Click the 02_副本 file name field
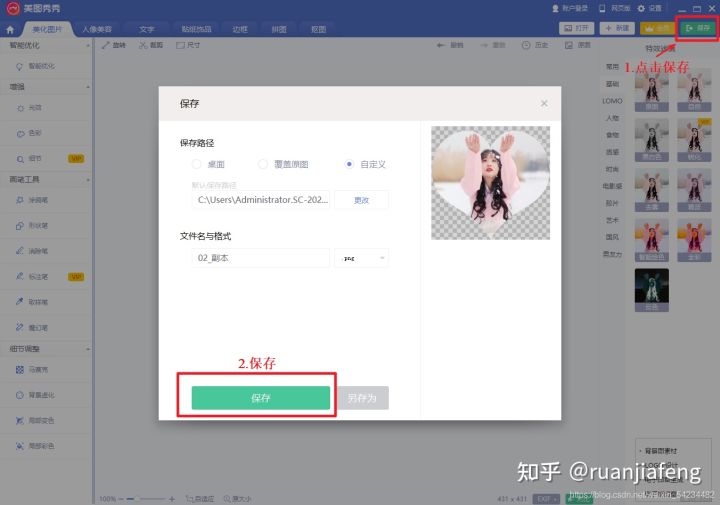 click(261, 258)
